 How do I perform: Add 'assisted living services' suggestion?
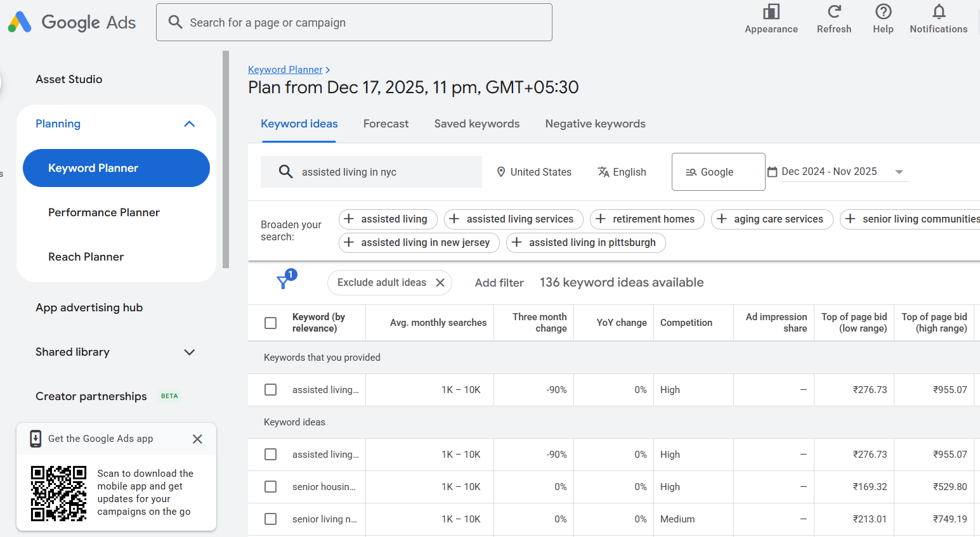tap(513, 219)
